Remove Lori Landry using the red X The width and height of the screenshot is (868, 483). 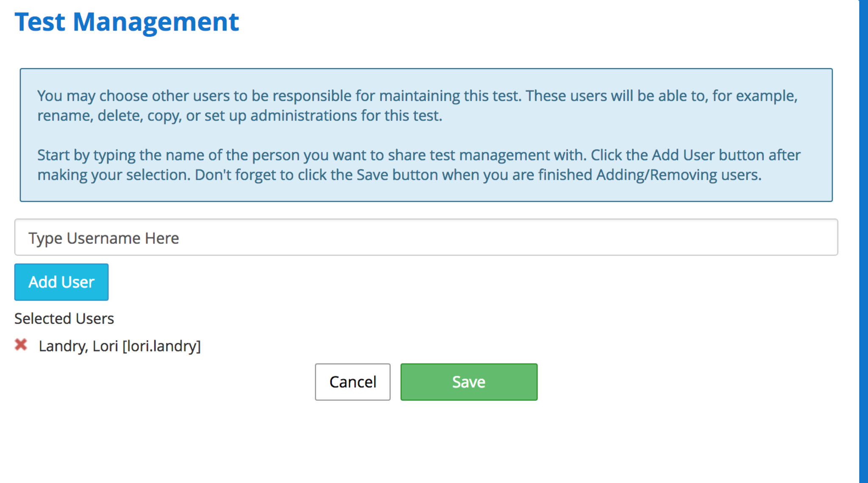[x=21, y=345]
